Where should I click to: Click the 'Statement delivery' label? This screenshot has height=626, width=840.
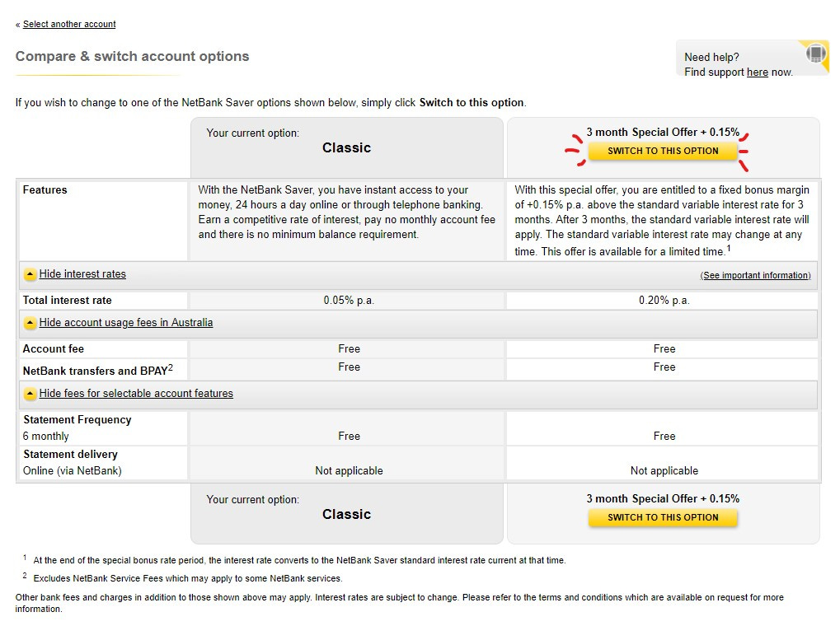click(x=70, y=455)
